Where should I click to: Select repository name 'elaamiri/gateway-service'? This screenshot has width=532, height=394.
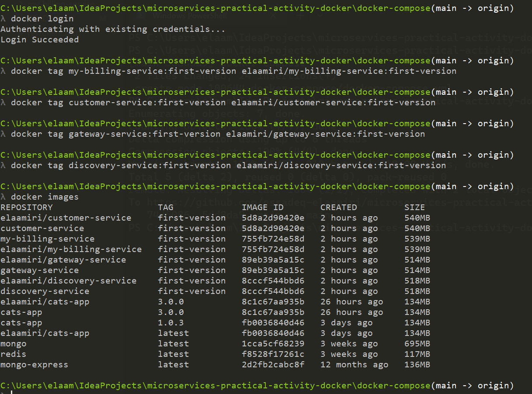pyautogui.click(x=63, y=260)
